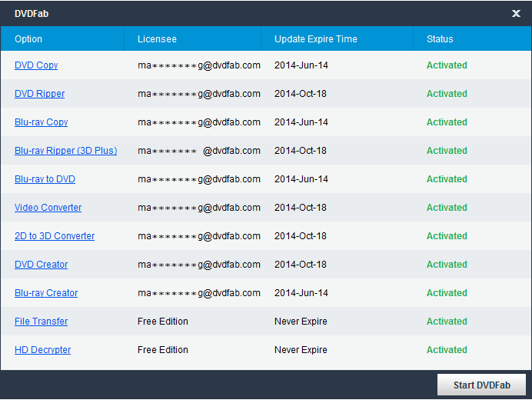Viewport: 532px width, 400px height.
Task: Open the Video Converter link
Action: click(x=48, y=208)
